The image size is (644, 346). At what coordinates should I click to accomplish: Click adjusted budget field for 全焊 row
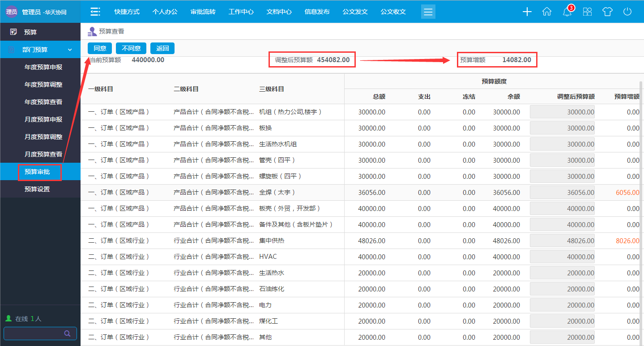[x=562, y=193]
